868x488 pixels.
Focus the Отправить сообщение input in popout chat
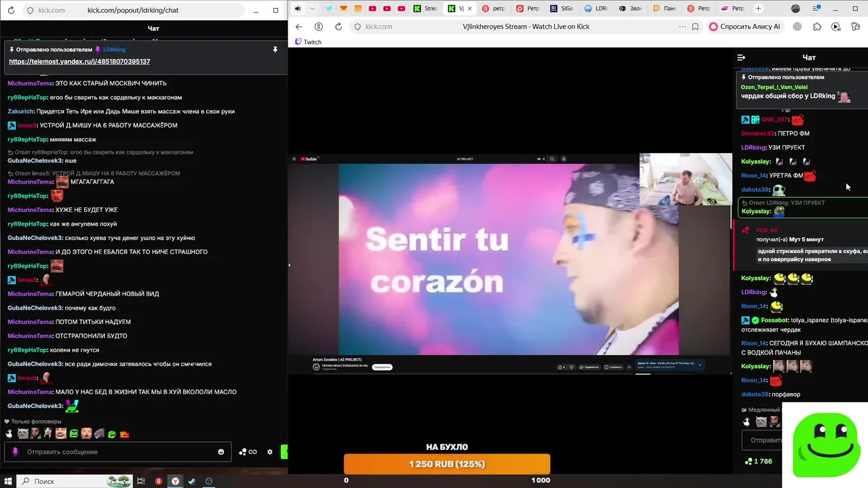click(117, 452)
